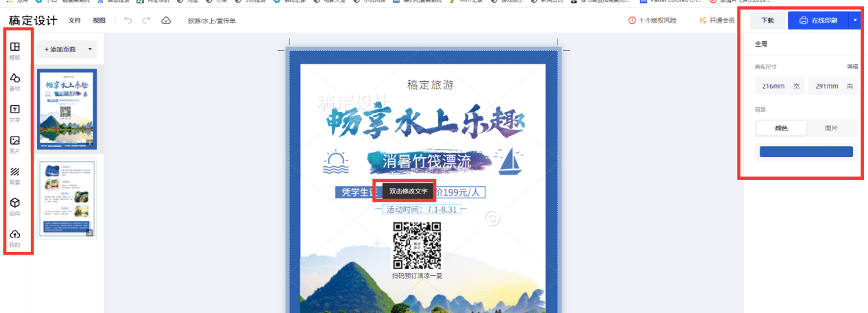Click the document title 旅游/水上/宣传单
The image size is (868, 313).
(x=212, y=21)
